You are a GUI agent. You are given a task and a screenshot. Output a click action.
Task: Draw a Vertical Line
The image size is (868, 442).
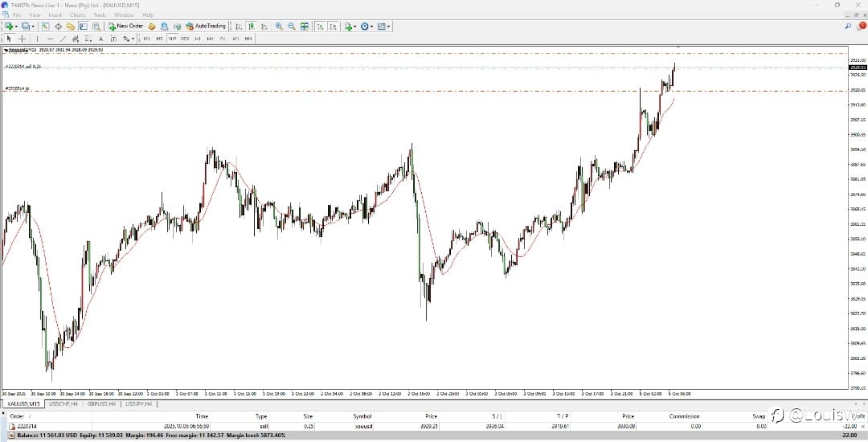pyautogui.click(x=37, y=39)
